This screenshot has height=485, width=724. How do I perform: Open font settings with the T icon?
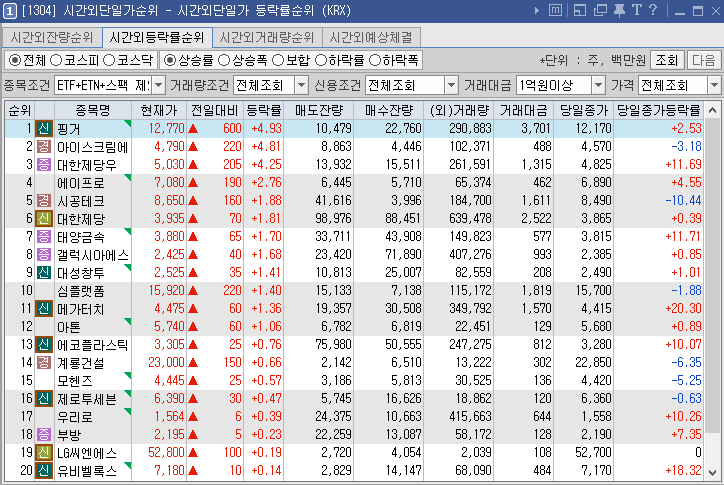click(637, 10)
